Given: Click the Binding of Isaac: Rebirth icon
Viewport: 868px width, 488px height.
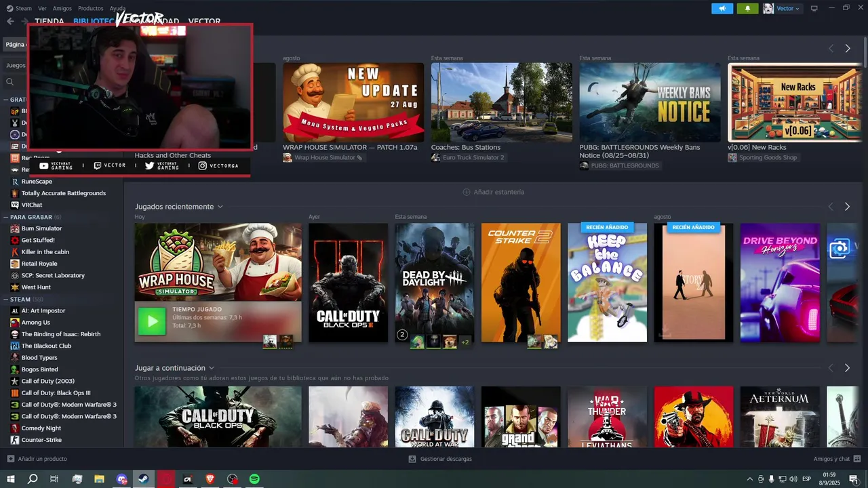Looking at the screenshot, I should pos(15,334).
